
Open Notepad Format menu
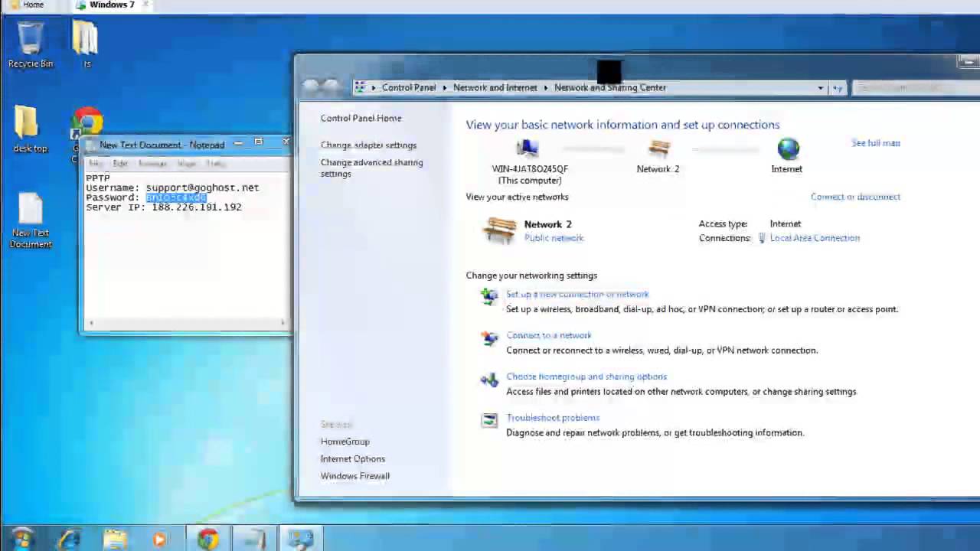pos(152,164)
